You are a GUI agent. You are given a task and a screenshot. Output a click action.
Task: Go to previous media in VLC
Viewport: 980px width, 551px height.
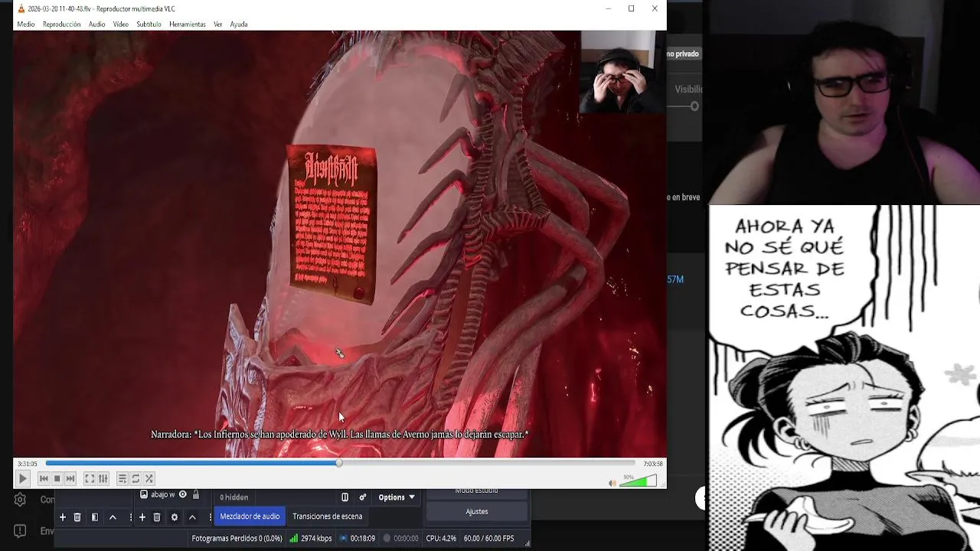pos(44,478)
